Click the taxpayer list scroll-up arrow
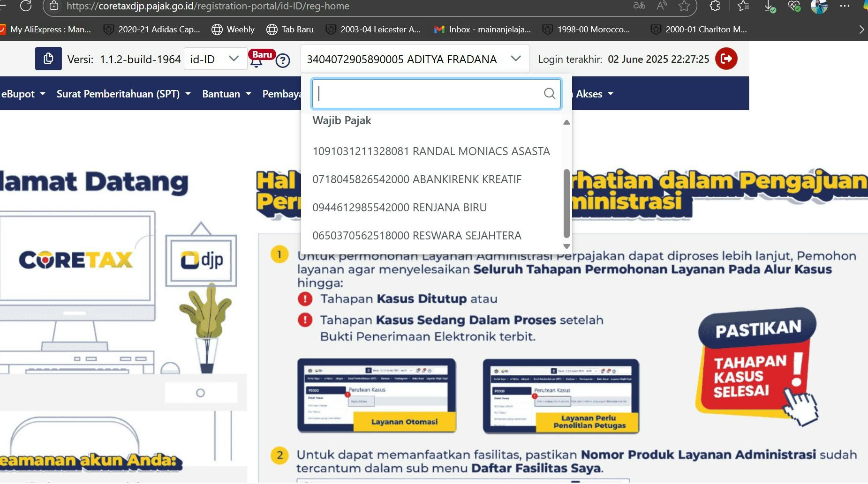This screenshot has height=484, width=868. [566, 122]
